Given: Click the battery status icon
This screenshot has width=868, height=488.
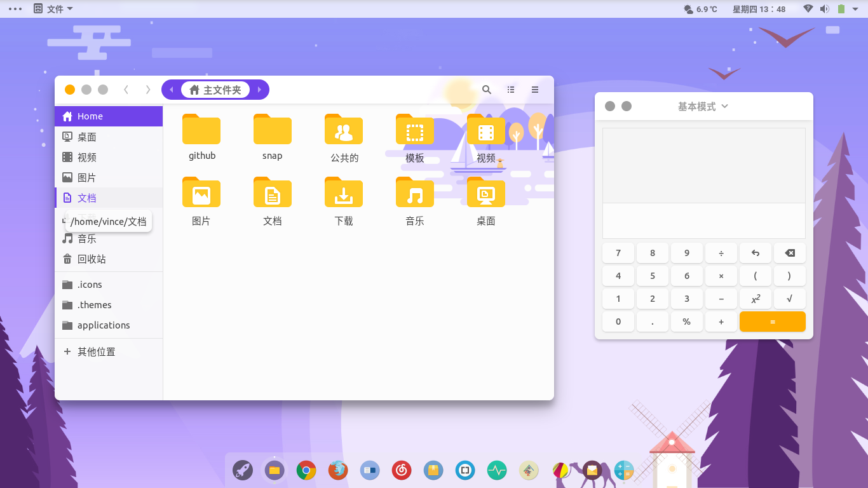Looking at the screenshot, I should [x=841, y=9].
